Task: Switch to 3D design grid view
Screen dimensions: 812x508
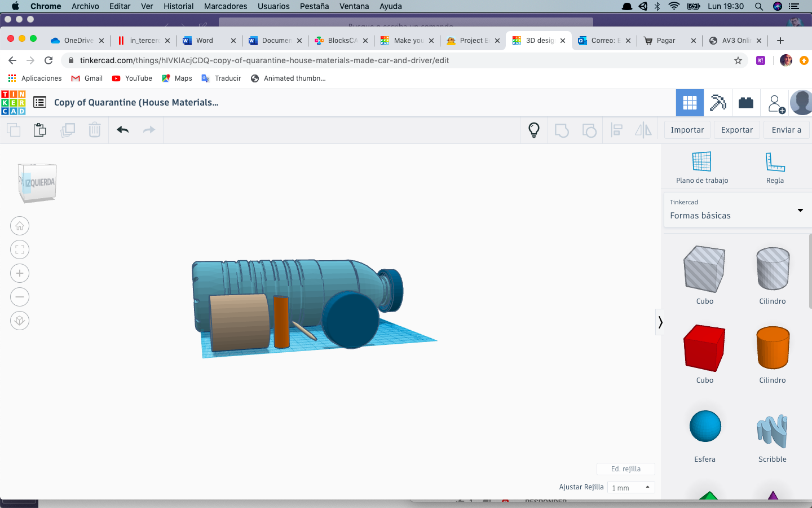Action: point(690,103)
